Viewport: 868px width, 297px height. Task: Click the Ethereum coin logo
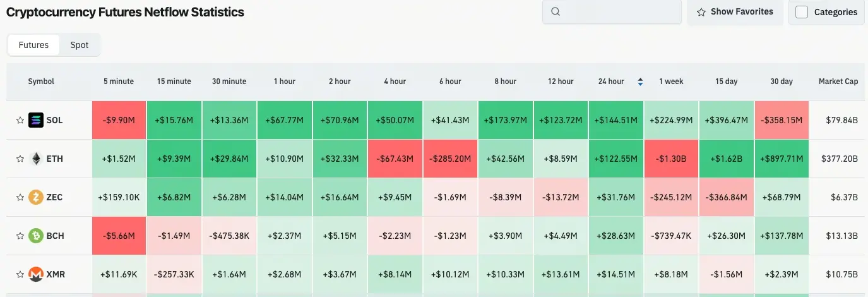point(36,159)
